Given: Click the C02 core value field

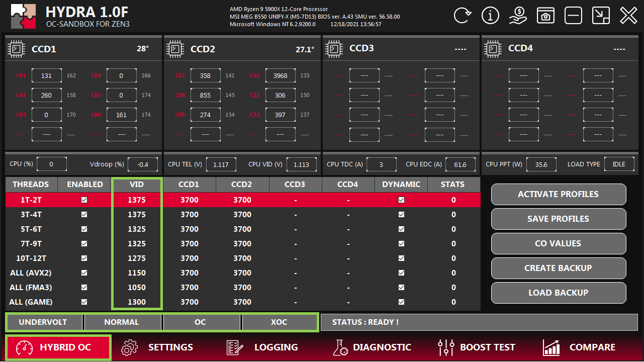Looking at the screenshot, I should tap(46, 96).
